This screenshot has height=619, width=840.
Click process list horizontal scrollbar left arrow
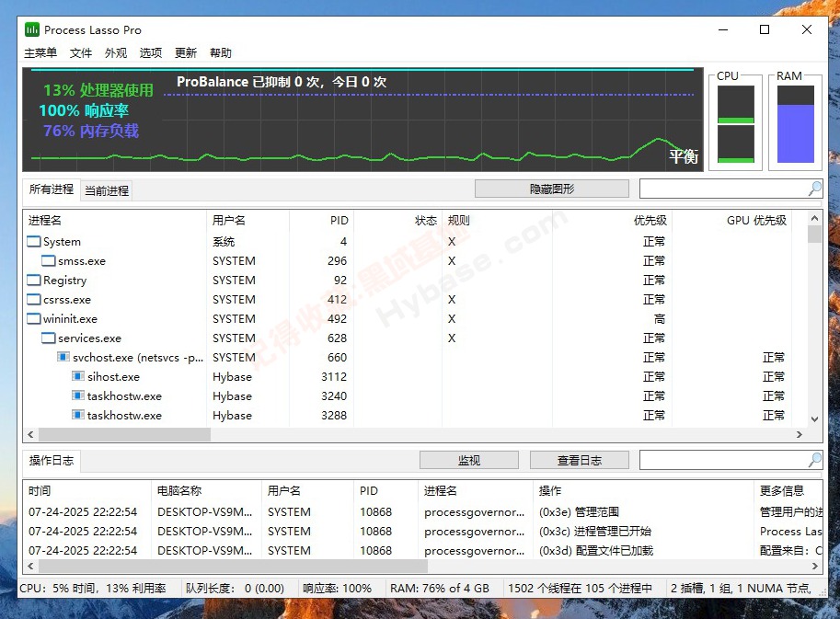(x=30, y=434)
